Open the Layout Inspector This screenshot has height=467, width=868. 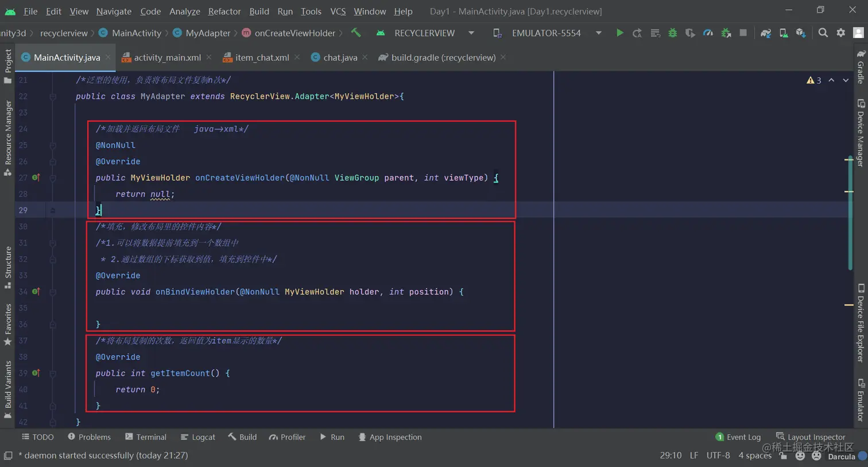pos(811,437)
